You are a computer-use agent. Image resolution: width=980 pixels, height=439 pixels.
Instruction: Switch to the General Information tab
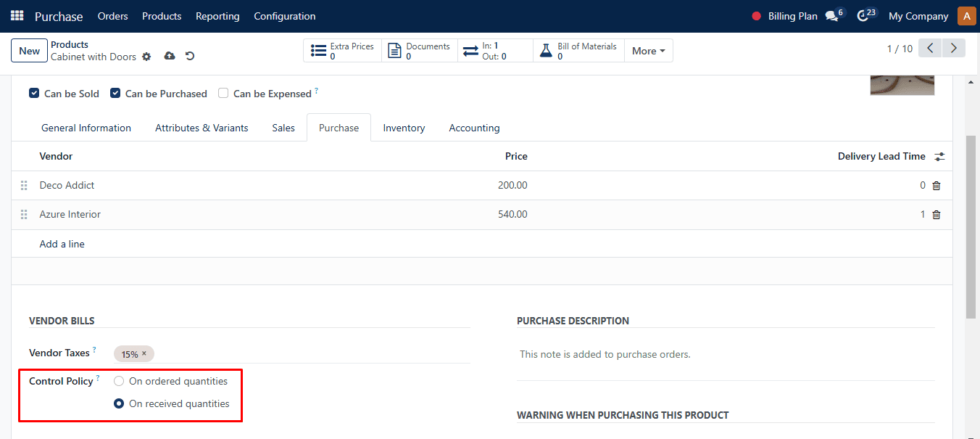tap(86, 128)
